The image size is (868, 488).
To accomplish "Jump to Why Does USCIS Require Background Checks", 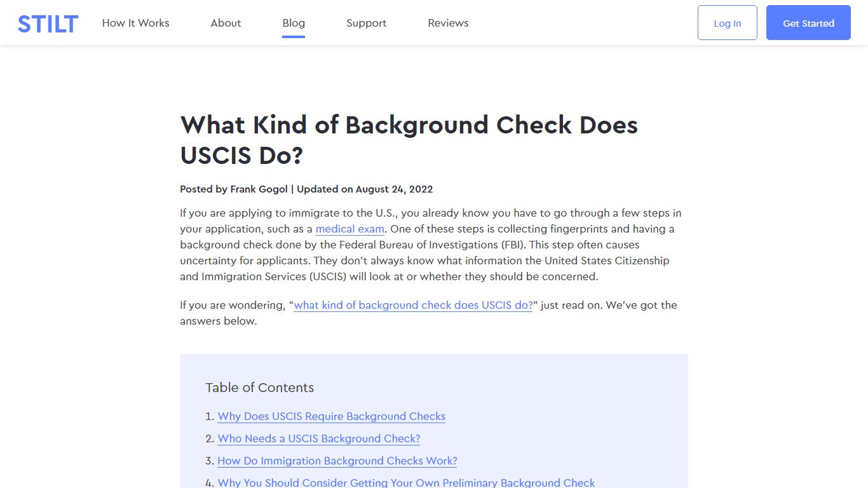I will click(332, 416).
